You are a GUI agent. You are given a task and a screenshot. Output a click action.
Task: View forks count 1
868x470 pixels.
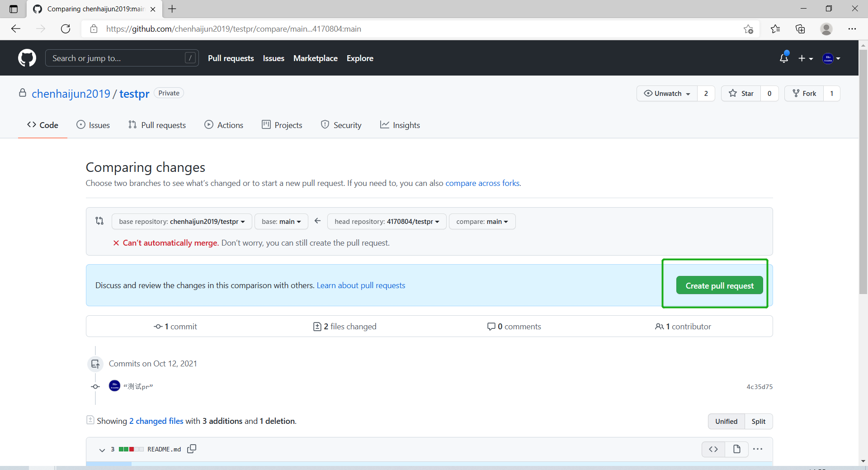832,94
